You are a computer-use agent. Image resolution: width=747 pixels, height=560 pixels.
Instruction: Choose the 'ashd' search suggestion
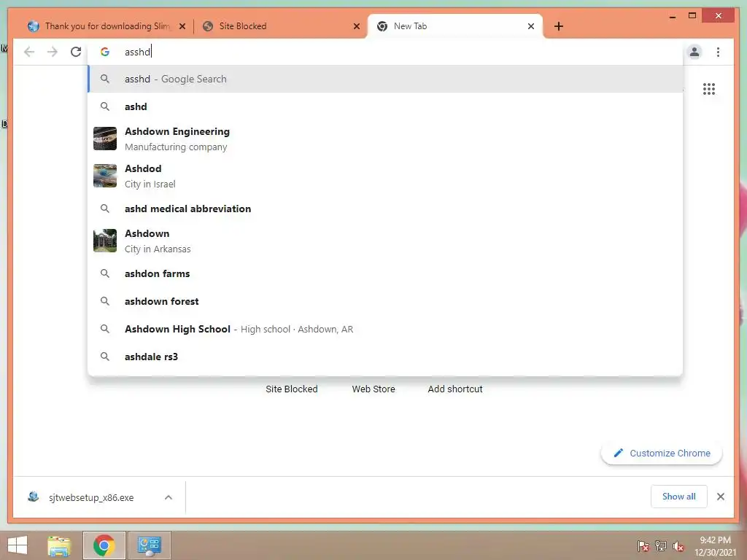click(385, 106)
